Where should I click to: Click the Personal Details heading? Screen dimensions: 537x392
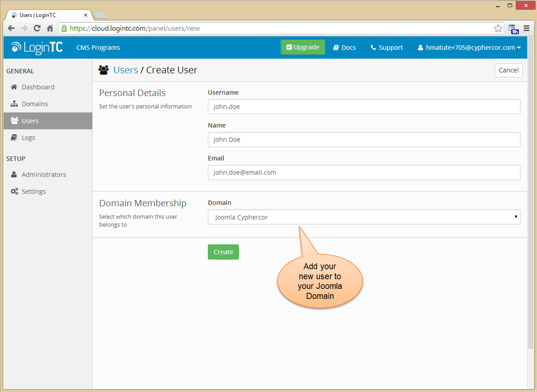[132, 93]
